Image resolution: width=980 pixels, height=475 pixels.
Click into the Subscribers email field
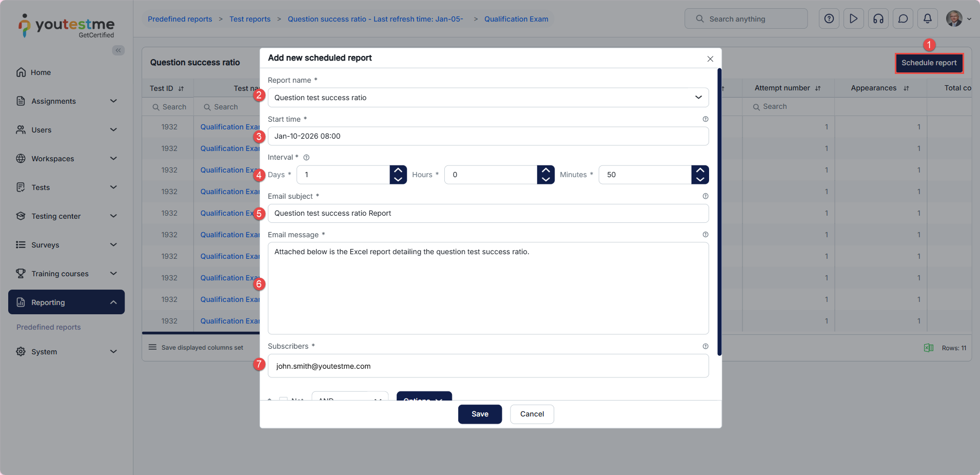coord(488,366)
